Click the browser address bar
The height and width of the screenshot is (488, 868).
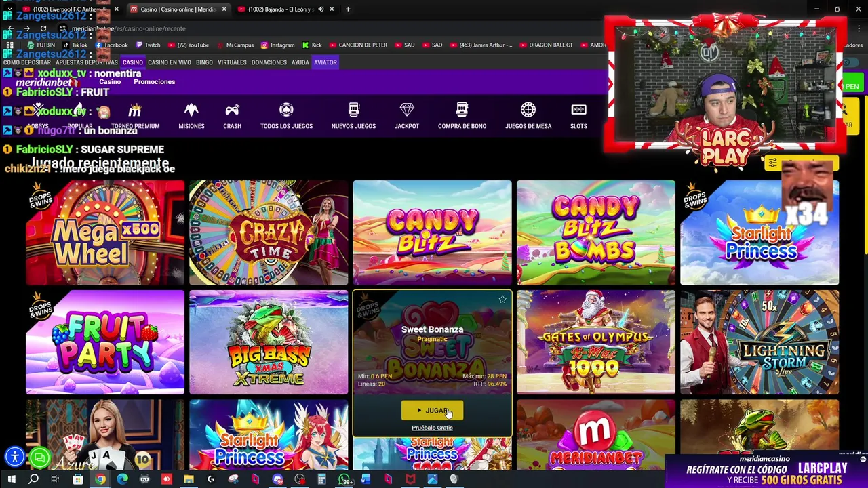[x=325, y=28]
